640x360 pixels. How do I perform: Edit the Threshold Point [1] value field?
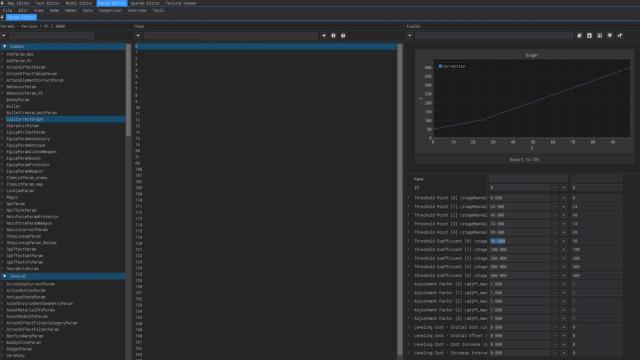pos(520,207)
